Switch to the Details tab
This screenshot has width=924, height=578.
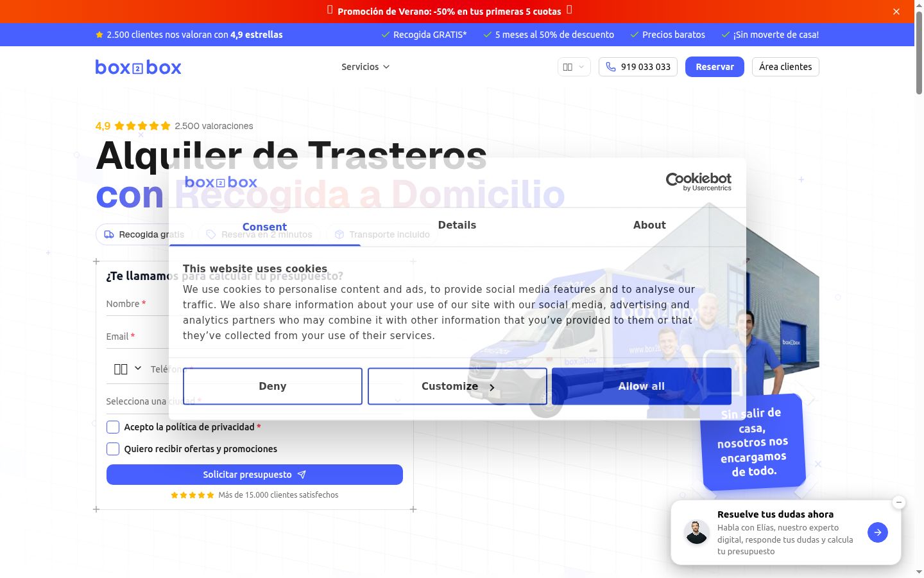457,225
